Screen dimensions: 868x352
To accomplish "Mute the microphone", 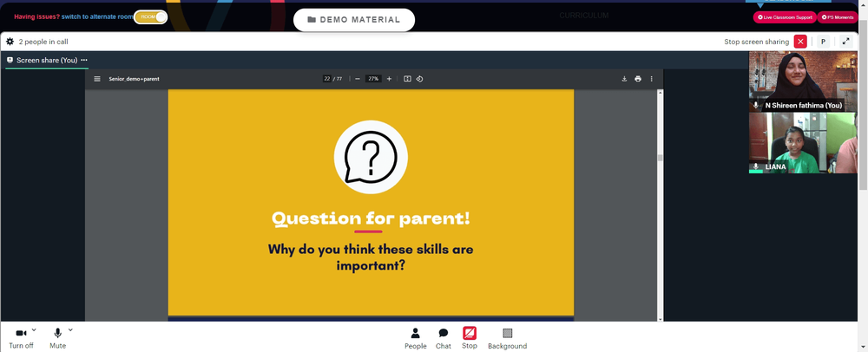I will click(x=57, y=338).
